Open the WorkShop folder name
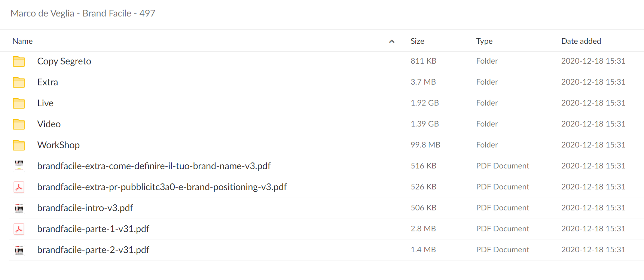Screen dimensions: 644x280 [58, 145]
